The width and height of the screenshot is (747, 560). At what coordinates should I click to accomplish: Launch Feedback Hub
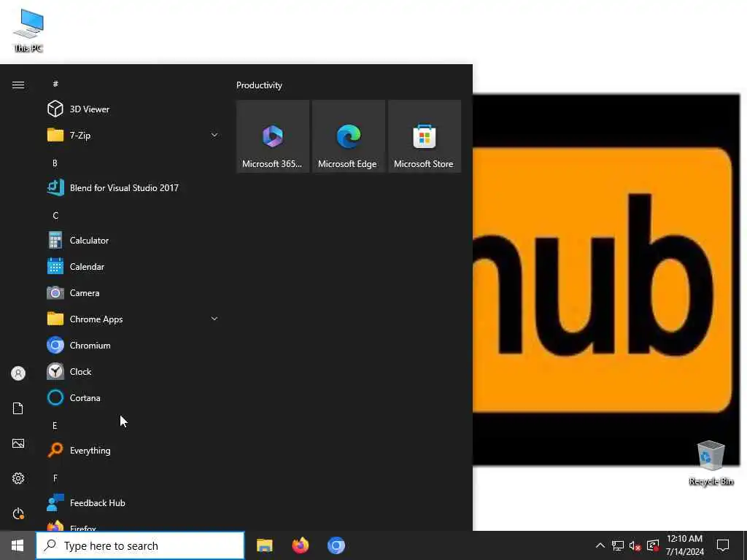click(133, 503)
